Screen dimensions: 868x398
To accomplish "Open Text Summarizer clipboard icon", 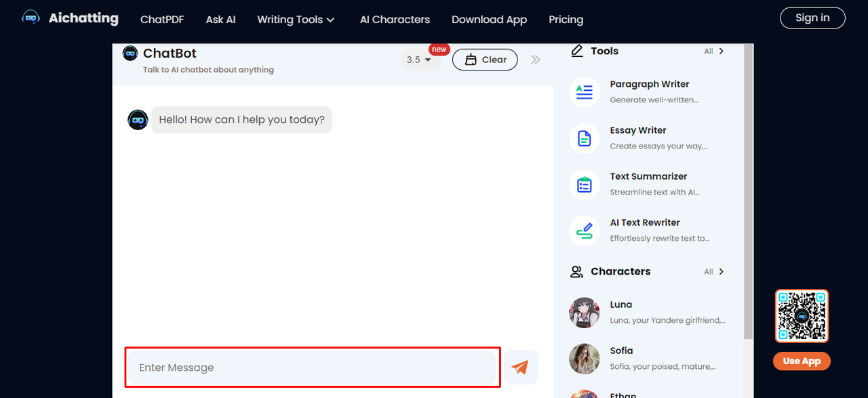I will 584,184.
